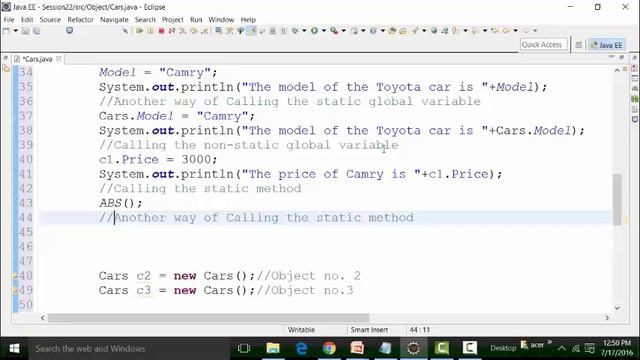Click the green Resume debug icon
This screenshot has width=640, height=360.
tap(140, 31)
